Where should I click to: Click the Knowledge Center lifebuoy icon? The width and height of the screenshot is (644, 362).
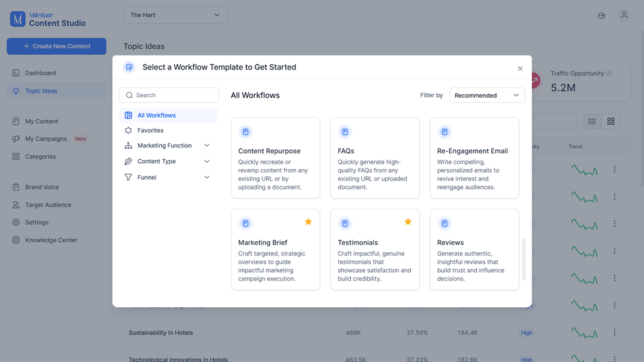point(16,240)
